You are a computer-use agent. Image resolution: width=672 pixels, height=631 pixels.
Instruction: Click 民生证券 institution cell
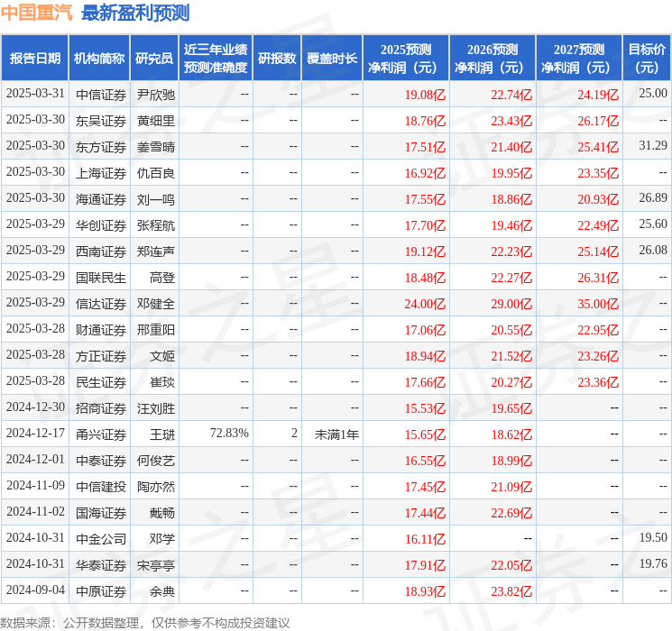pyautogui.click(x=101, y=382)
